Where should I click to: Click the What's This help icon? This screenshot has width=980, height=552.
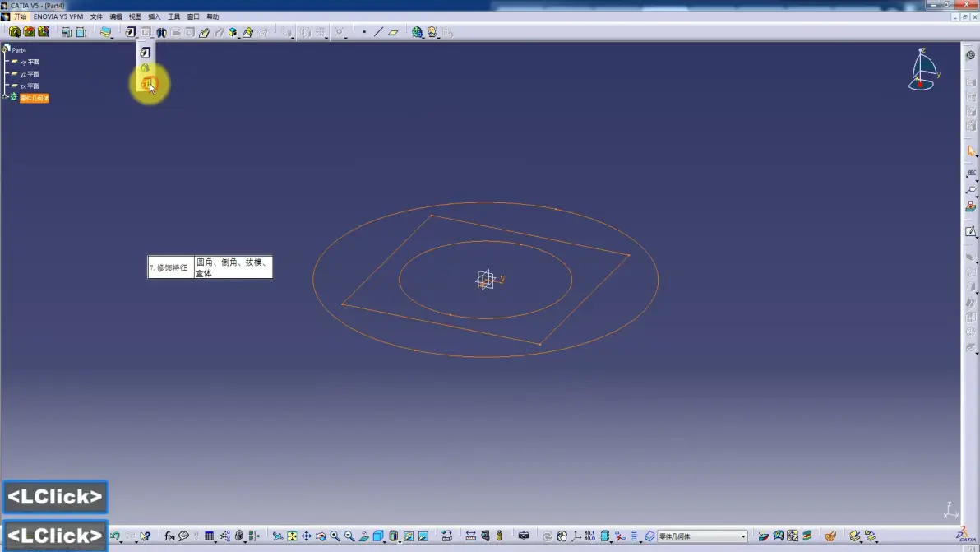pyautogui.click(x=146, y=536)
